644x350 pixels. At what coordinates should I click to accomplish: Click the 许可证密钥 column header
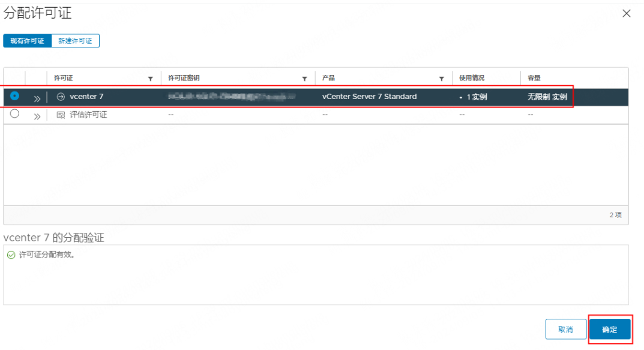[x=184, y=78]
